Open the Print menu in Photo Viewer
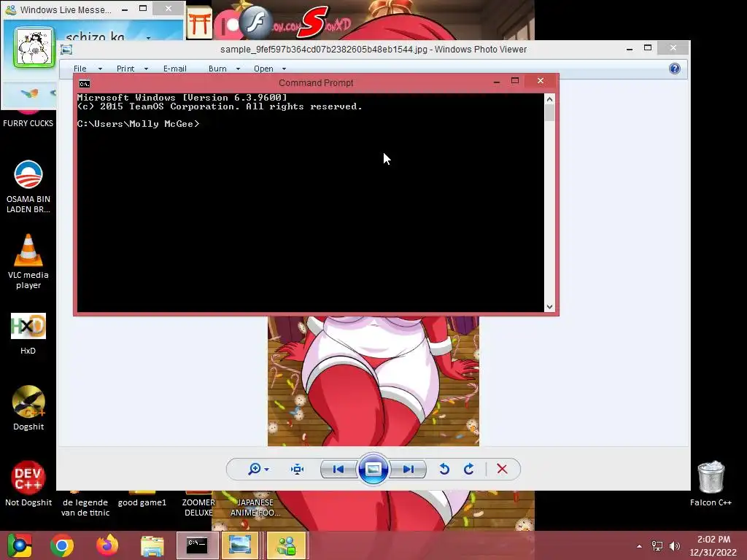 coord(125,69)
